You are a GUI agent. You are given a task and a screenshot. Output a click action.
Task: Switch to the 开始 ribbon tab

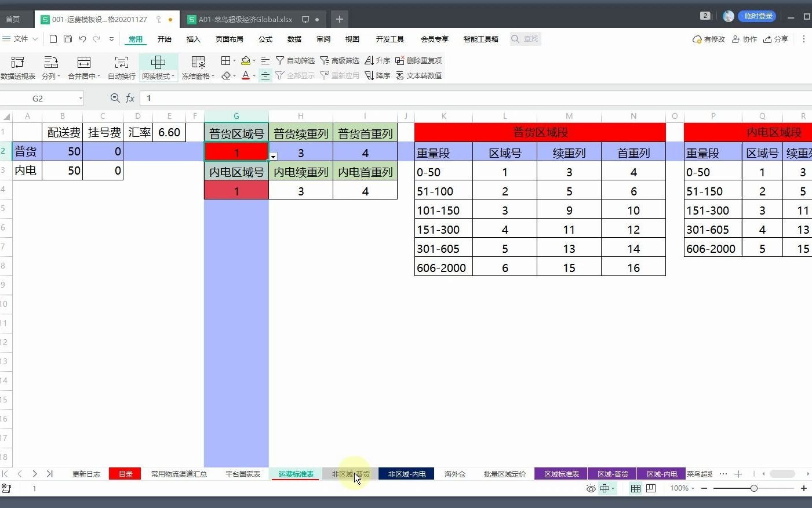165,39
